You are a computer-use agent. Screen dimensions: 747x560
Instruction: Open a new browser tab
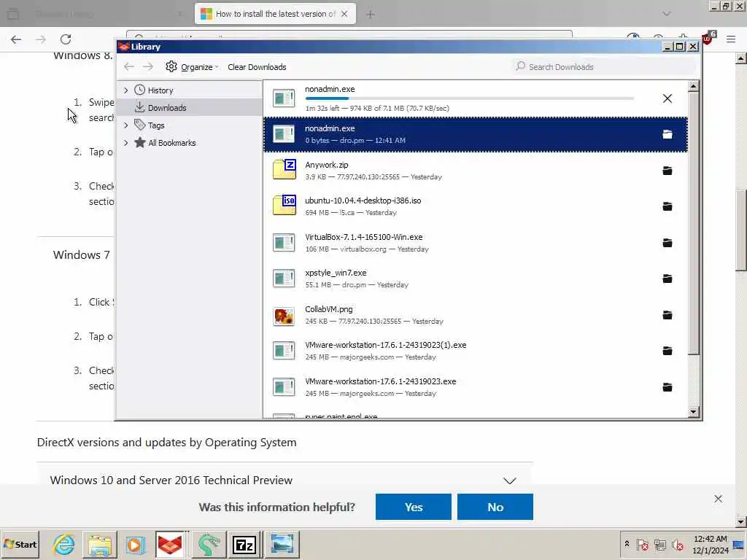(370, 15)
